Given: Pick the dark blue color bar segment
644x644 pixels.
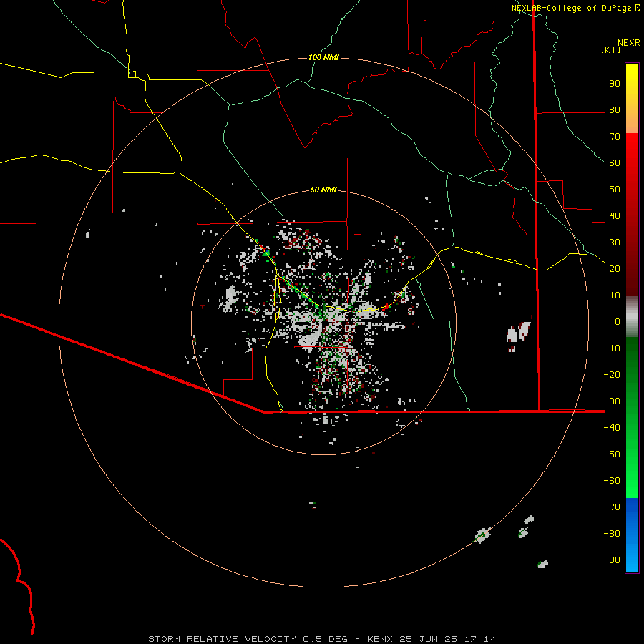Looking at the screenshot, I should [x=632, y=506].
